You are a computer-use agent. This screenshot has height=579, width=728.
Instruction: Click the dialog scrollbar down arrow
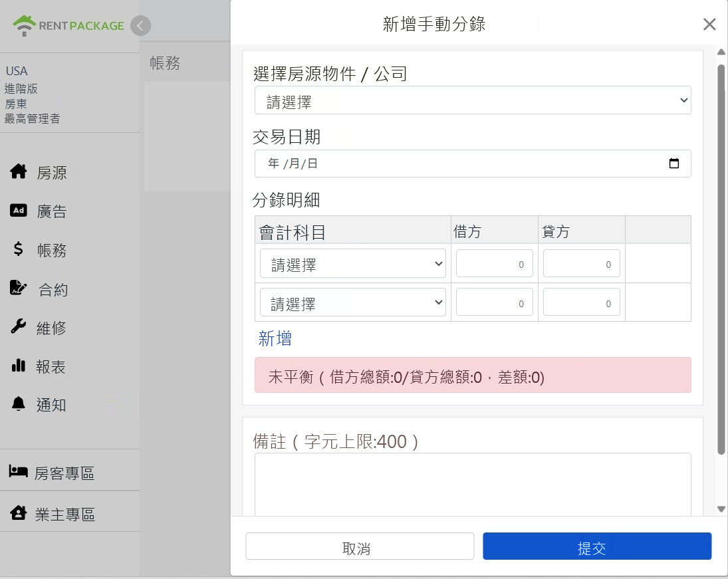(721, 509)
